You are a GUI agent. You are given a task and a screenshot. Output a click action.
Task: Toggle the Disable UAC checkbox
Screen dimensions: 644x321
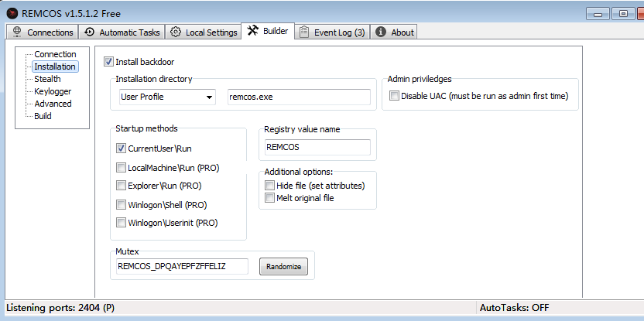[394, 96]
